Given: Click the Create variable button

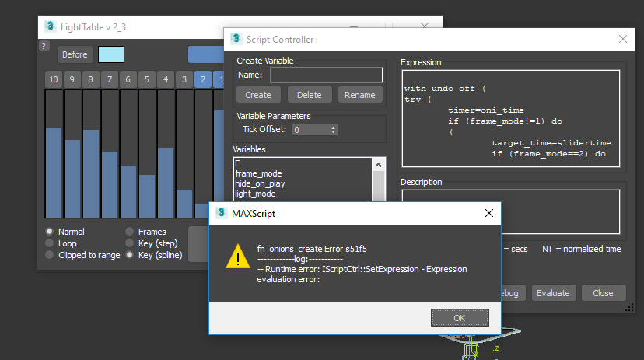Looking at the screenshot, I should tap(258, 95).
